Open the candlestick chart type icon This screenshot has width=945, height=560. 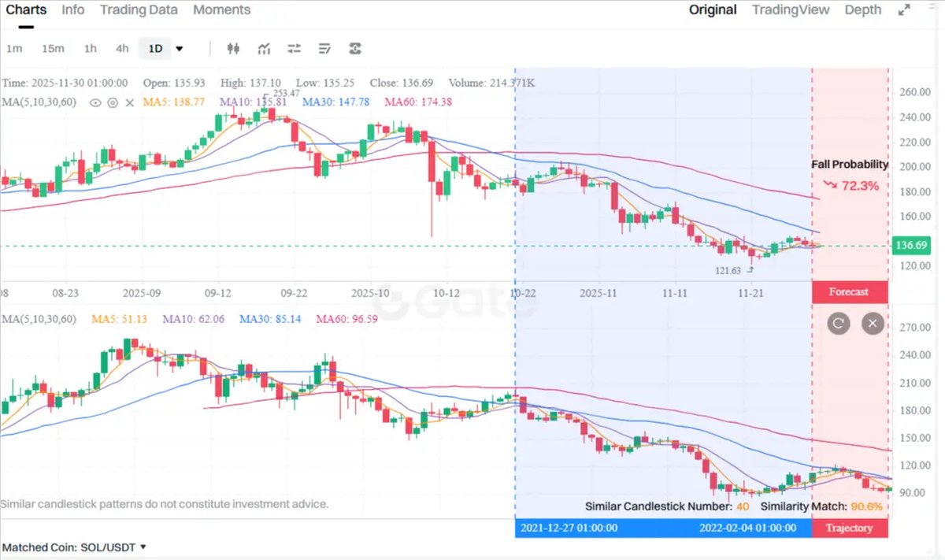(x=232, y=49)
